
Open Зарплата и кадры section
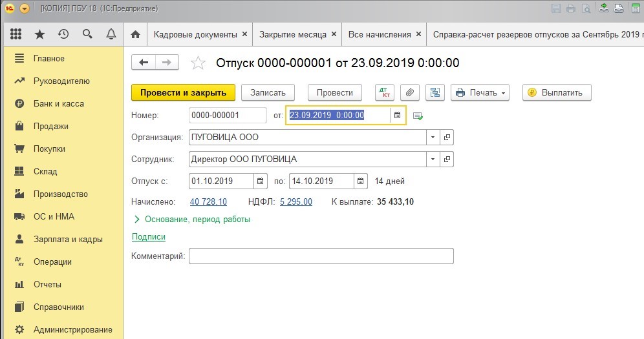[x=68, y=239]
